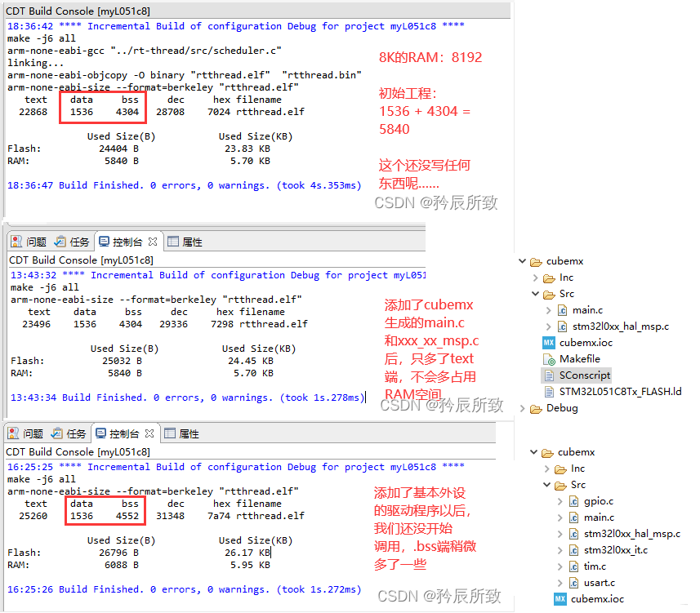Expand the Inc folder in lower tree

coord(547,469)
